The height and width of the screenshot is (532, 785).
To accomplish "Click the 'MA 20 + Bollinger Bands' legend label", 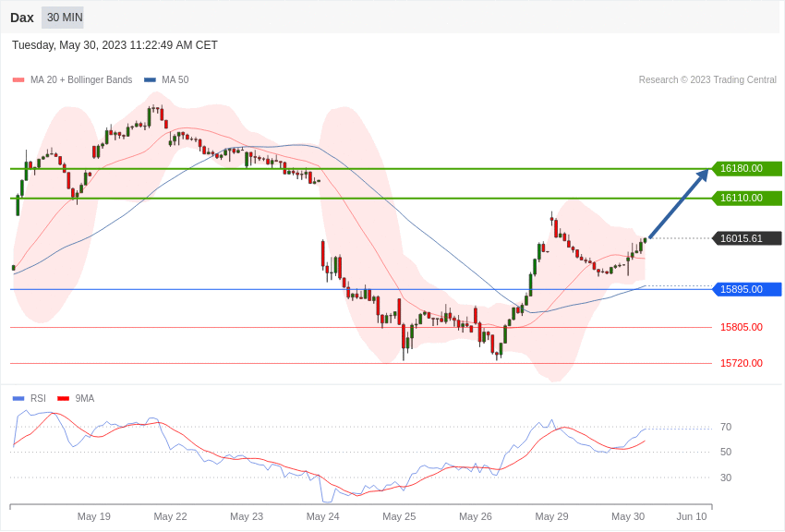I will click(81, 79).
